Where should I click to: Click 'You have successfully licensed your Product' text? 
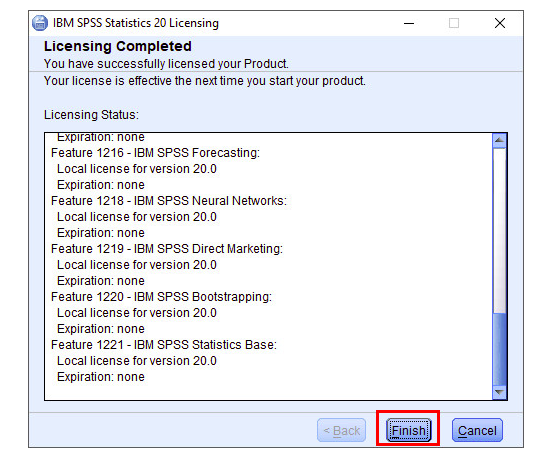[166, 64]
